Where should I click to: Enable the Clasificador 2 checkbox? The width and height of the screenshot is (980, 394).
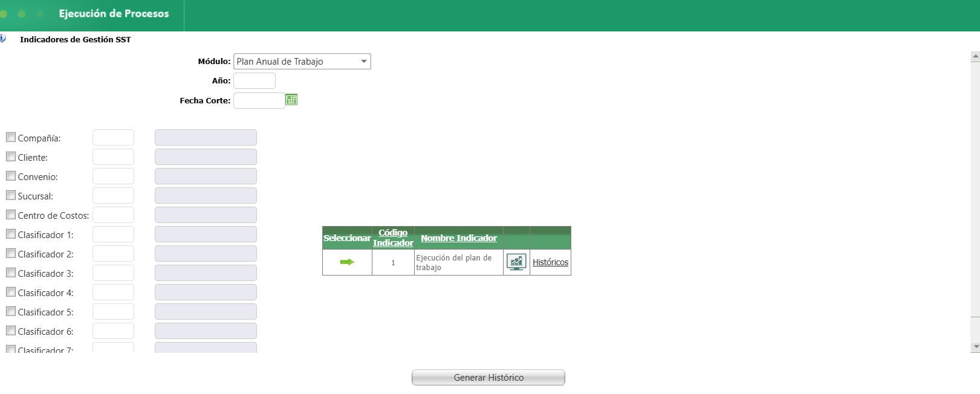[11, 253]
